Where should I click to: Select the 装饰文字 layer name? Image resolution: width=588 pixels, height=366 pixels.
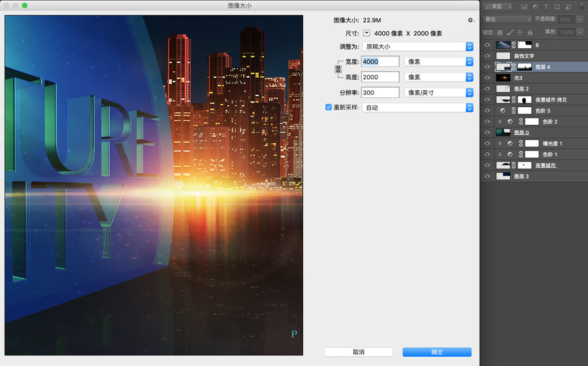pos(524,56)
